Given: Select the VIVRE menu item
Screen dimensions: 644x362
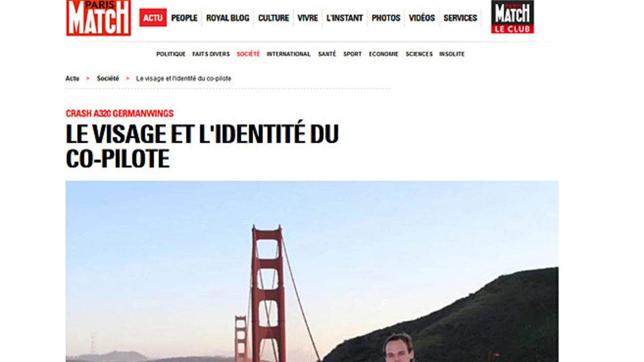Looking at the screenshot, I should 308,18.
